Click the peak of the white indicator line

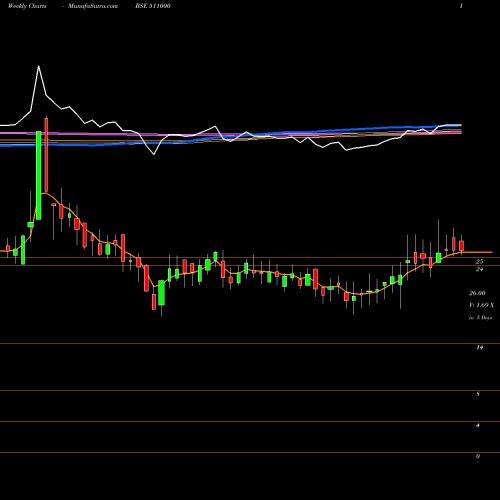coord(39,66)
